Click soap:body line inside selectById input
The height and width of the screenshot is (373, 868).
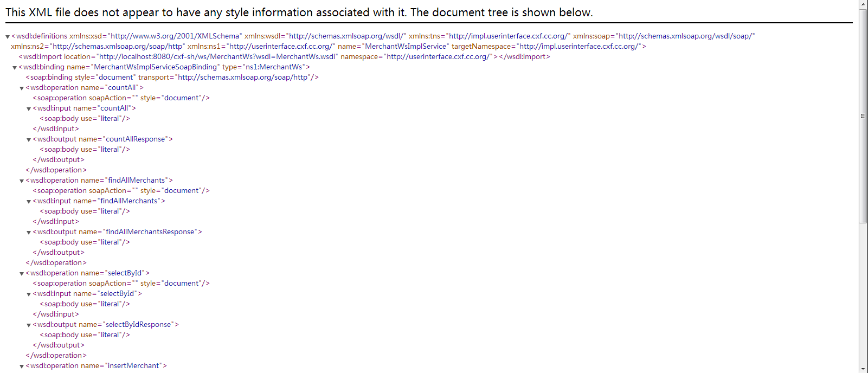pyautogui.click(x=85, y=304)
